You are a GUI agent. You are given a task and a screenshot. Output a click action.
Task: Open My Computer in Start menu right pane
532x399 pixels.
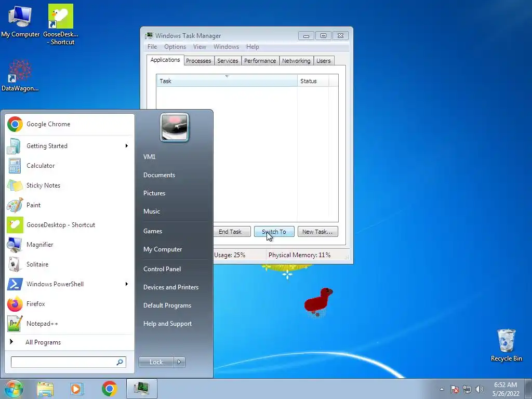pyautogui.click(x=163, y=249)
